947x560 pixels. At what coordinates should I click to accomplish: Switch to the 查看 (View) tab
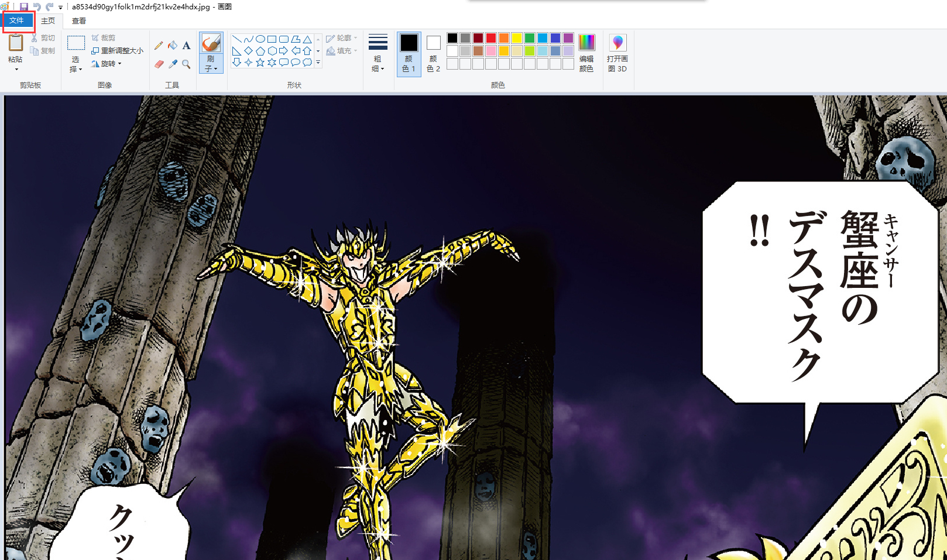79,21
